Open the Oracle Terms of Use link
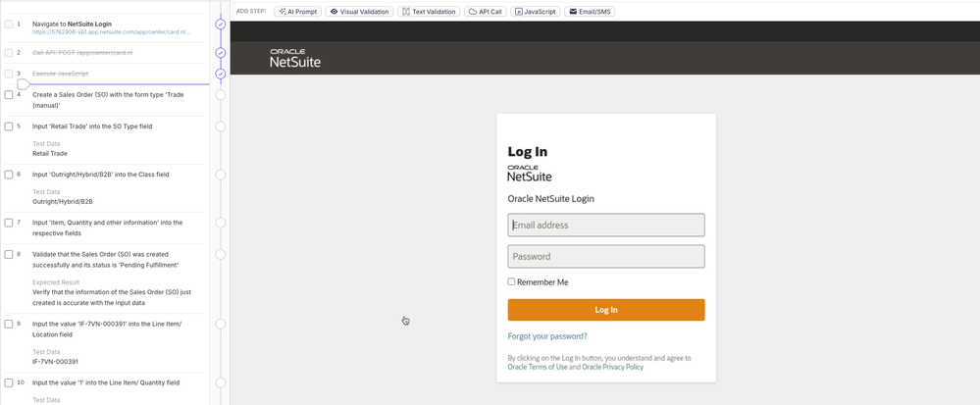This screenshot has height=405, width=980. coord(537,367)
